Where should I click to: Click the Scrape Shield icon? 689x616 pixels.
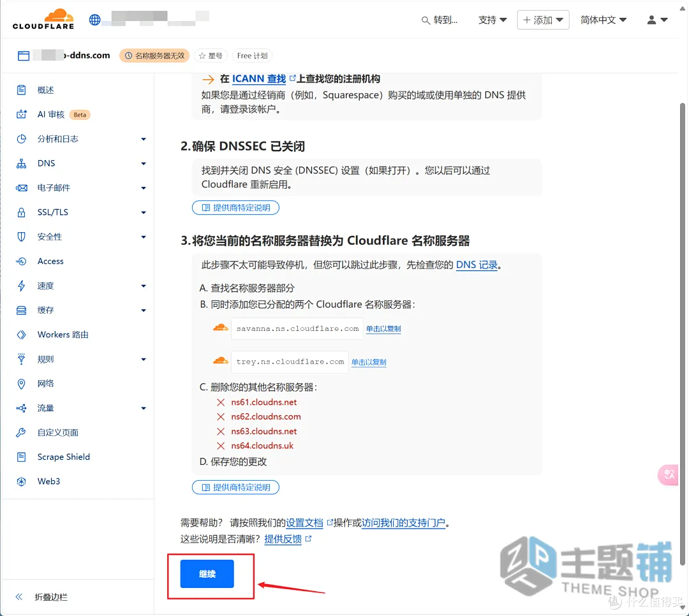[21, 457]
